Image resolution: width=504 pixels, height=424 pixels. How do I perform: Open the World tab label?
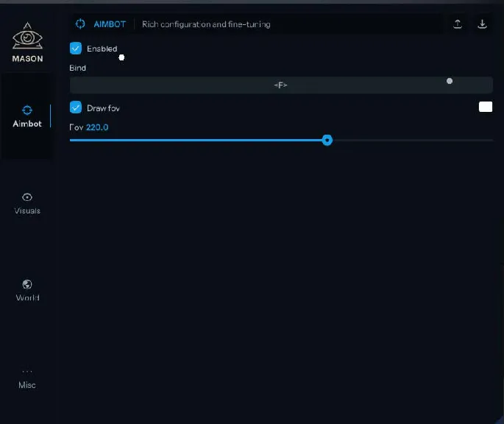click(27, 298)
